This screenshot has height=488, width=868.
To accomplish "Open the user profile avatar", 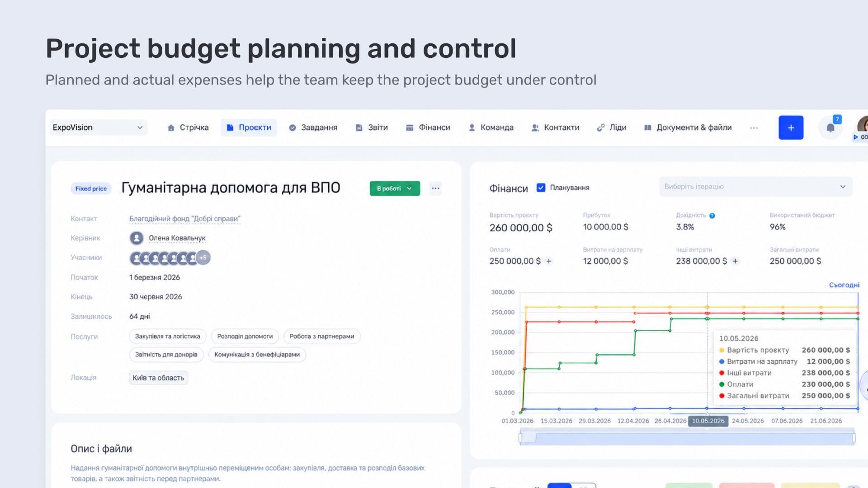I will coord(863,124).
